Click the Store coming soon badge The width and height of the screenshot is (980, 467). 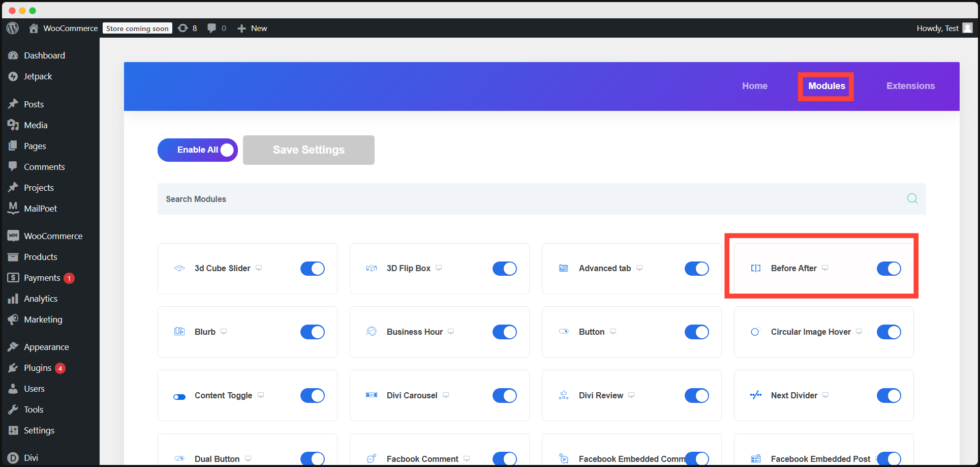(137, 28)
